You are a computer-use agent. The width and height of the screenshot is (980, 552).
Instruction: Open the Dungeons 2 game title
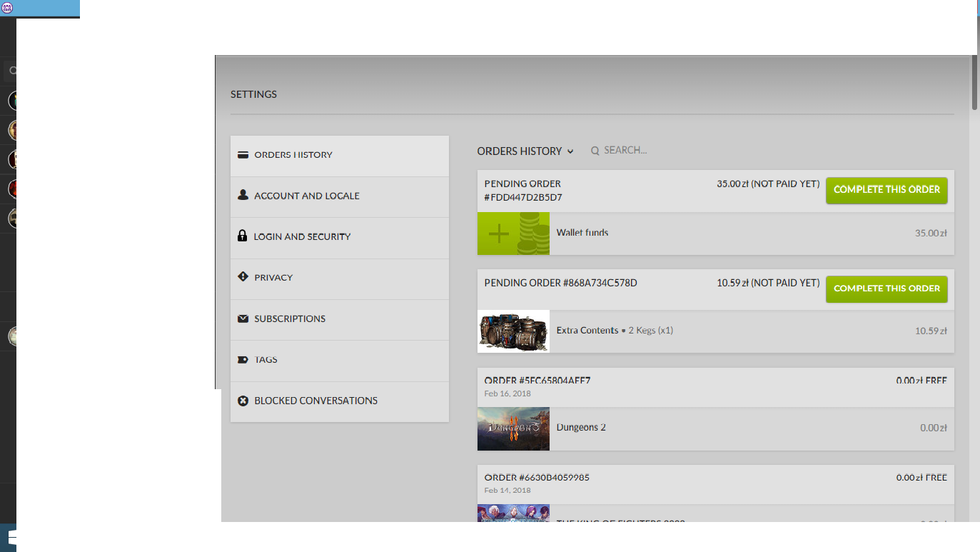[581, 428]
